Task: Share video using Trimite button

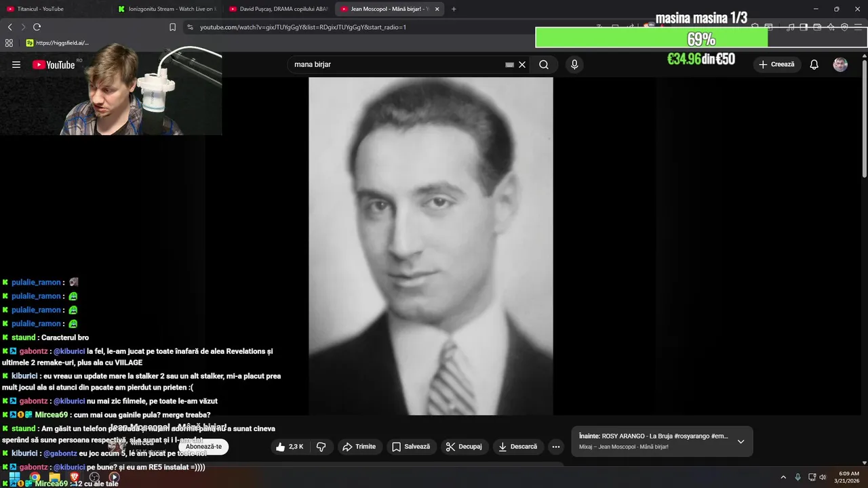Action: 359,447
